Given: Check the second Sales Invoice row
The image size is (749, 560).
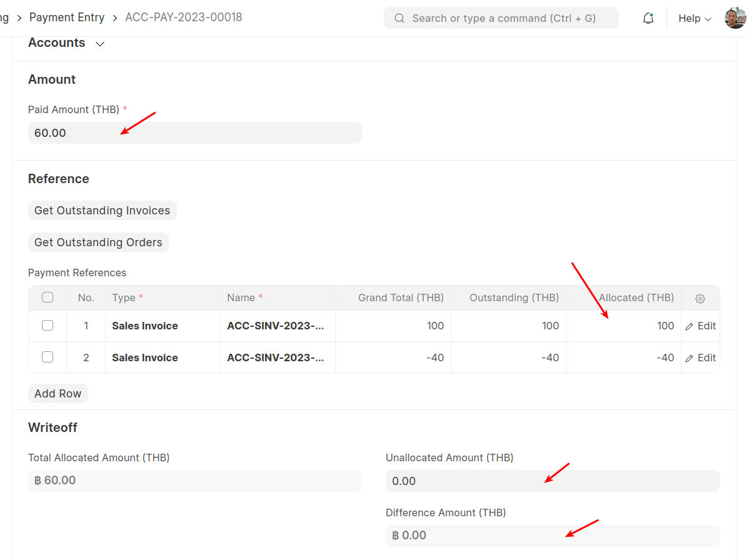Looking at the screenshot, I should tap(47, 357).
